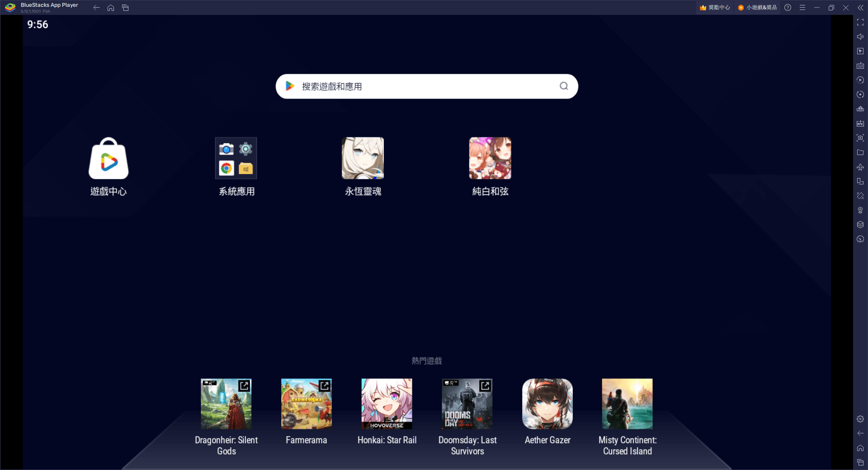Click the recent apps icon in sidebar
The width and height of the screenshot is (868, 470).
pos(860,462)
